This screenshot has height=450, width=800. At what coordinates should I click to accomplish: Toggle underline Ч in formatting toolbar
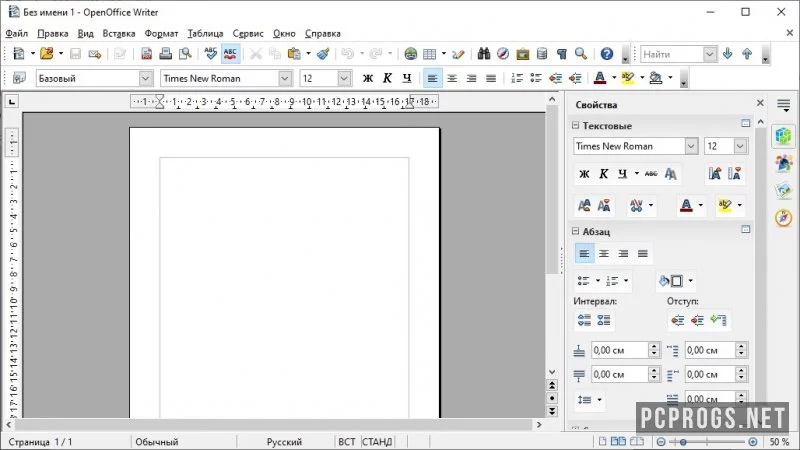pyautogui.click(x=407, y=78)
